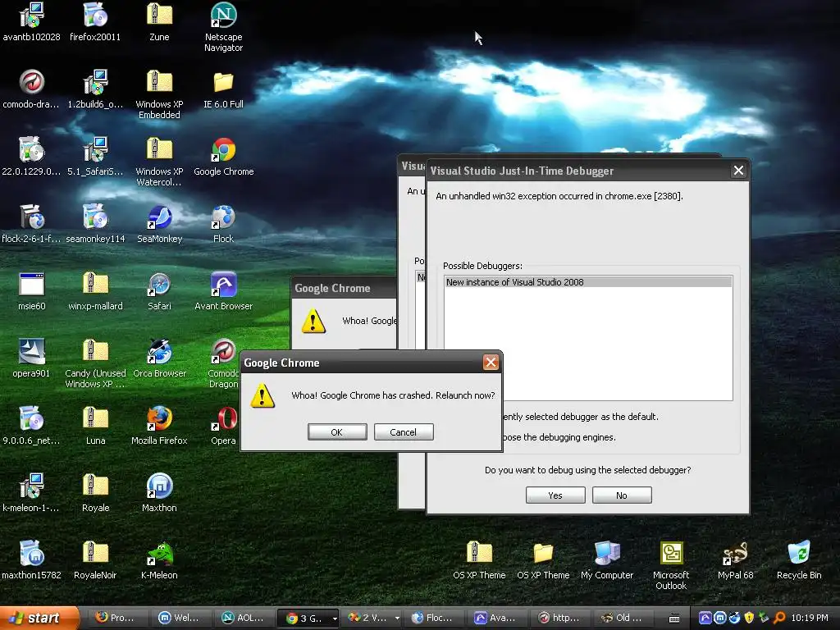Switch to the Avant Browser taskbar item

pyautogui.click(x=497, y=618)
